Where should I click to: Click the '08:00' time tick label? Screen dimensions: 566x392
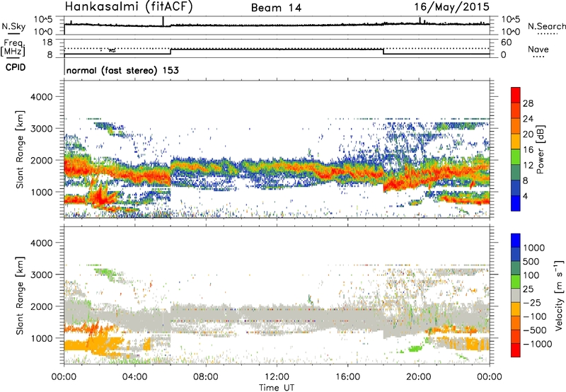pos(206,377)
